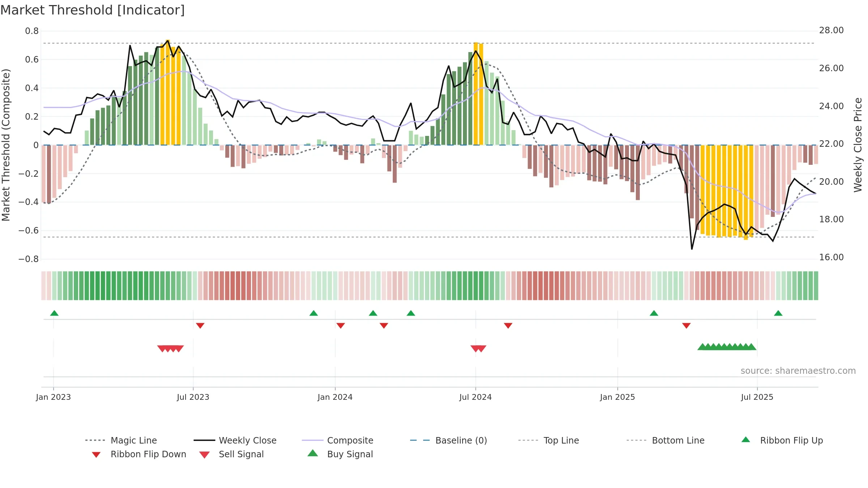Click the Jan 2023 x-axis label
Screen dimensions: 868x488
(54, 397)
